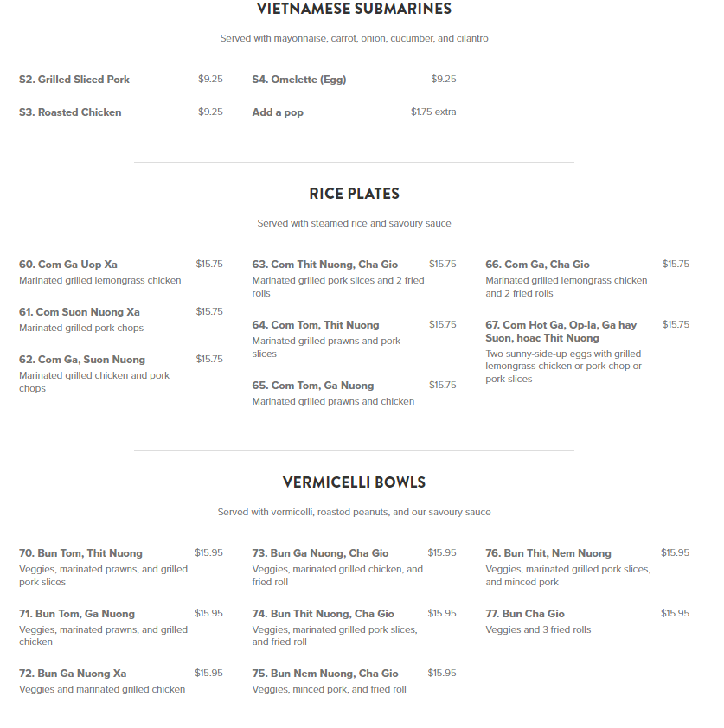Image resolution: width=724 pixels, height=728 pixels.
Task: Click the 77. Bun Cha Gio item
Action: [x=525, y=614]
